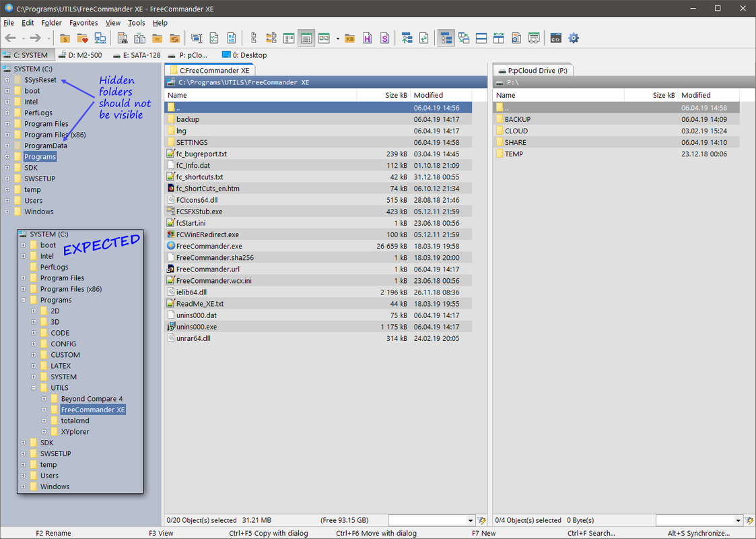Sort right panel by Size kB header

651,95
